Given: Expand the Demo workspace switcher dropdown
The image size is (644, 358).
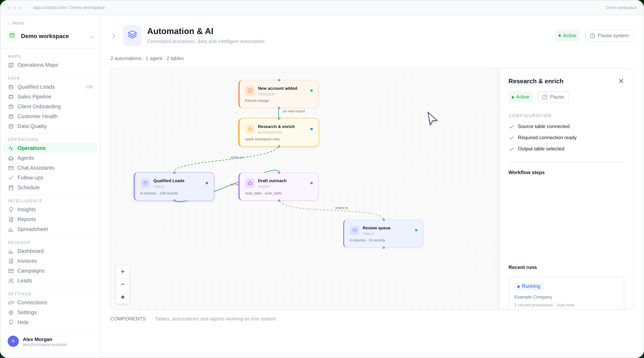Looking at the screenshot, I should [92, 37].
